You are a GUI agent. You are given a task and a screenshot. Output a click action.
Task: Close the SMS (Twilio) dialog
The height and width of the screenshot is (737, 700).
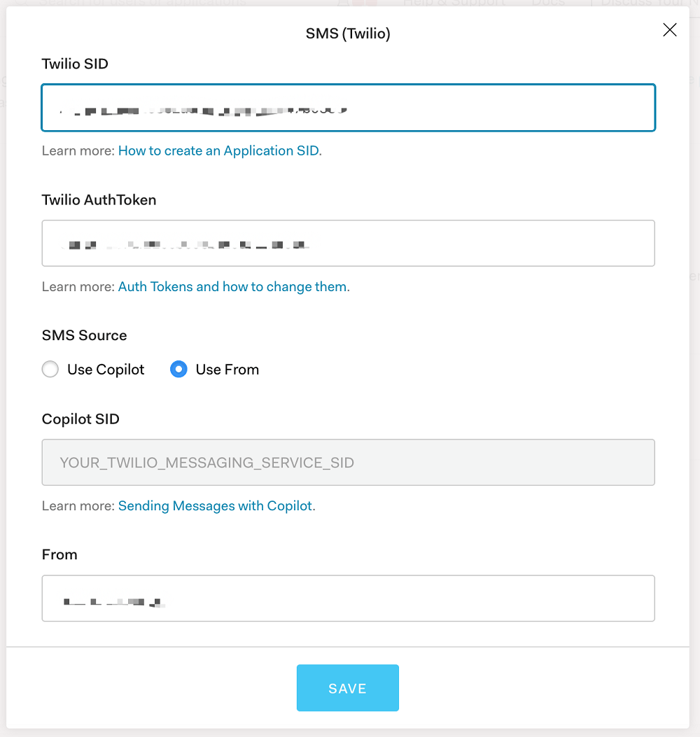point(669,30)
